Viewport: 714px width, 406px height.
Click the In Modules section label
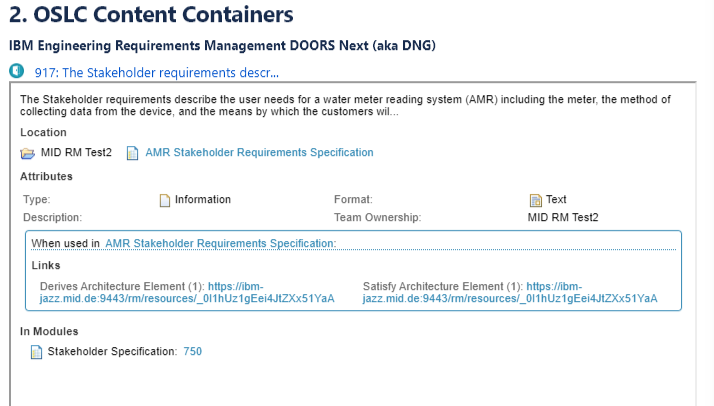coord(49,331)
